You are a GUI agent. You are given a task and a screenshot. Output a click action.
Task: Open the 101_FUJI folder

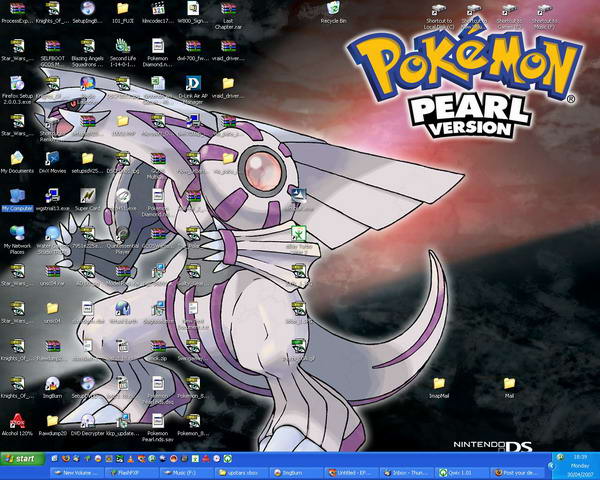[123, 13]
